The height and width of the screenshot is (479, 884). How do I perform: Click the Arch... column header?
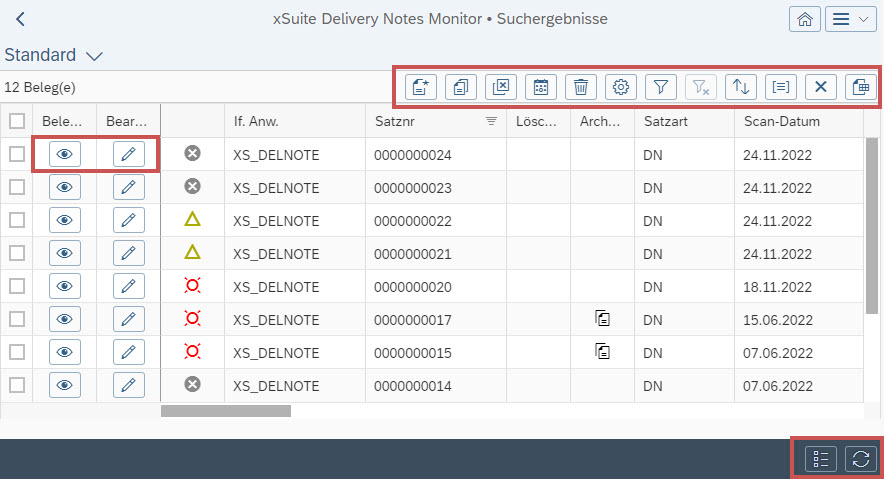pyautogui.click(x=600, y=121)
